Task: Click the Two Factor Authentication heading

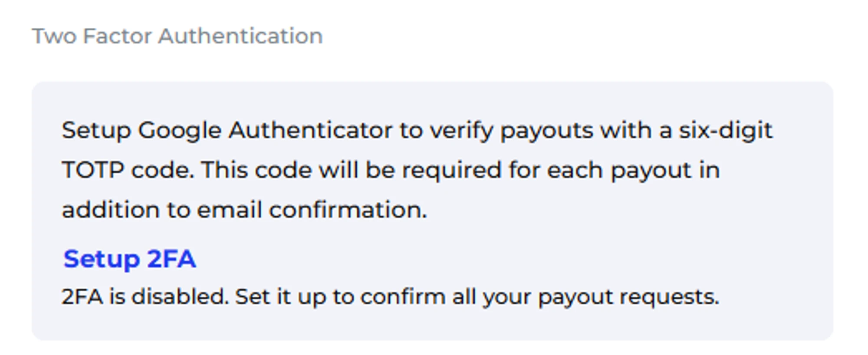Action: tap(177, 36)
